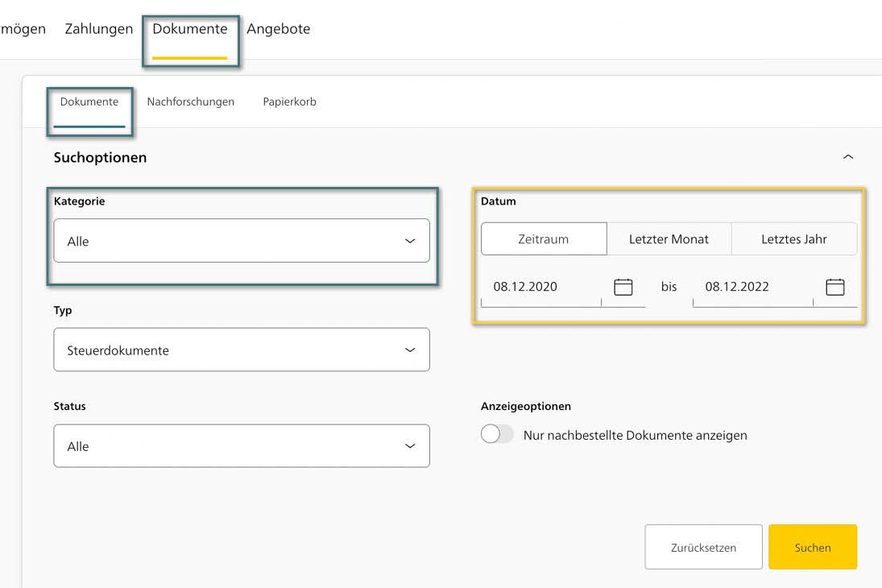
Task: Click the Suchen button
Action: click(x=813, y=547)
